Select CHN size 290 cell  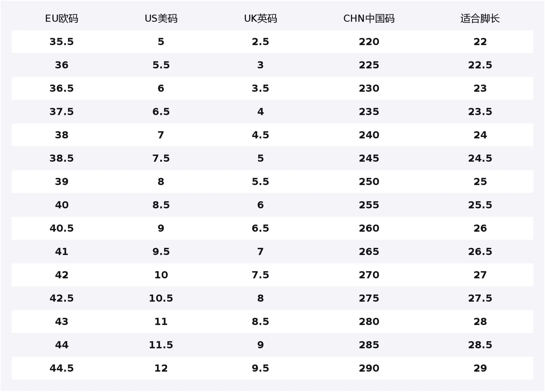coord(369,368)
